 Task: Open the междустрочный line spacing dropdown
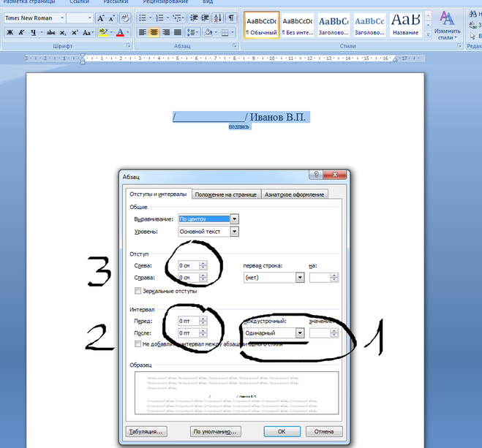click(300, 333)
